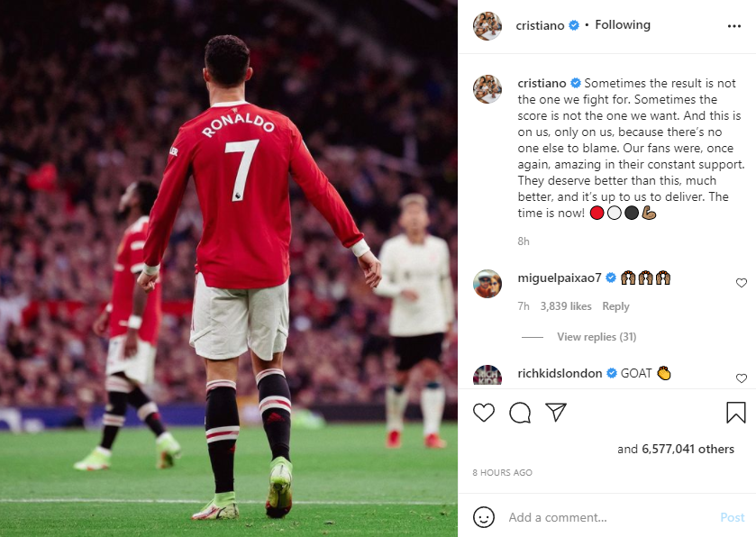Share post via paper plane icon
The image size is (756, 537).
pyautogui.click(x=555, y=412)
